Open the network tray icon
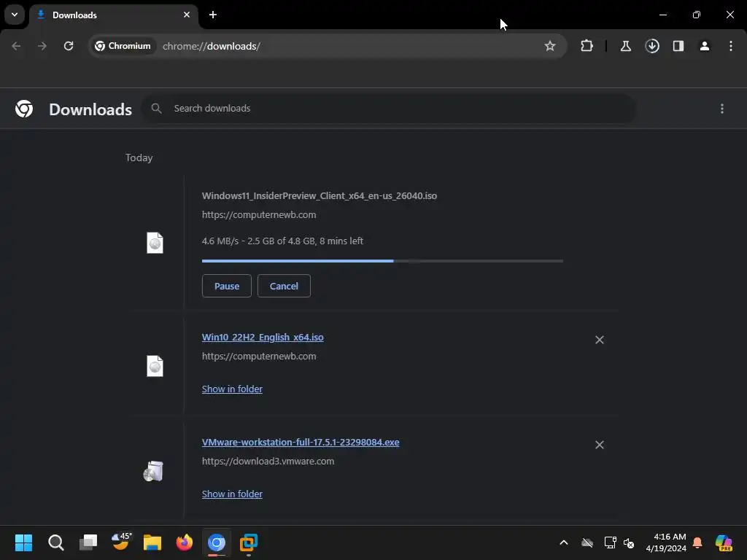 click(x=611, y=542)
